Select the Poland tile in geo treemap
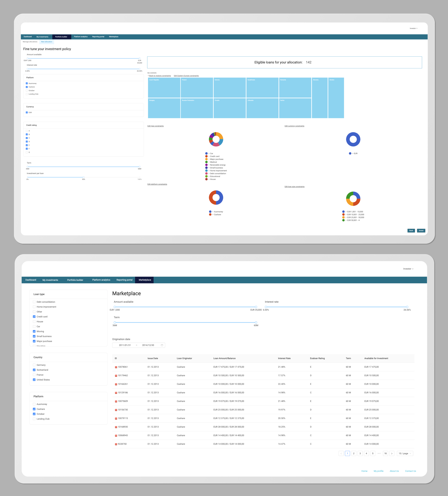Viewport: 448px width, 496px height. pos(197,88)
